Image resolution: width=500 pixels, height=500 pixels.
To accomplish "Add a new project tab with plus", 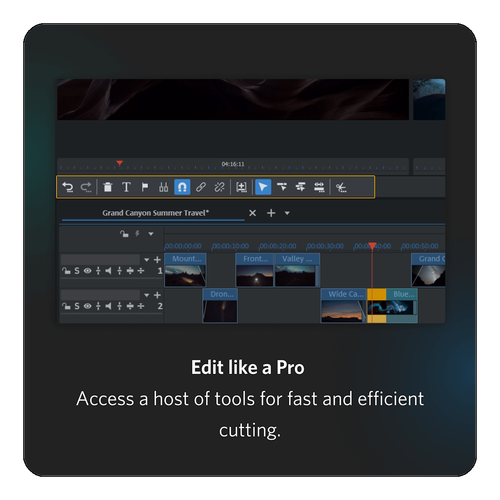I will pos(271,213).
